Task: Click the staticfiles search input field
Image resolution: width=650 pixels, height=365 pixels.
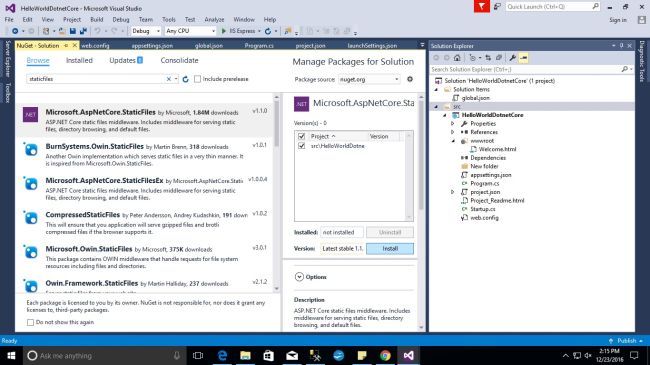Action: click(x=96, y=79)
